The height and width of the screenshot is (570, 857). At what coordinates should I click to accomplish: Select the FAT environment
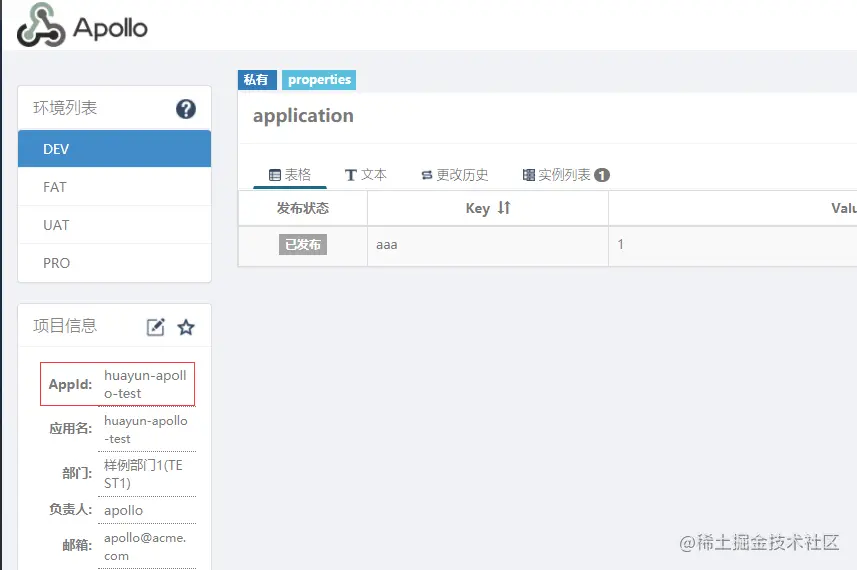(114, 187)
